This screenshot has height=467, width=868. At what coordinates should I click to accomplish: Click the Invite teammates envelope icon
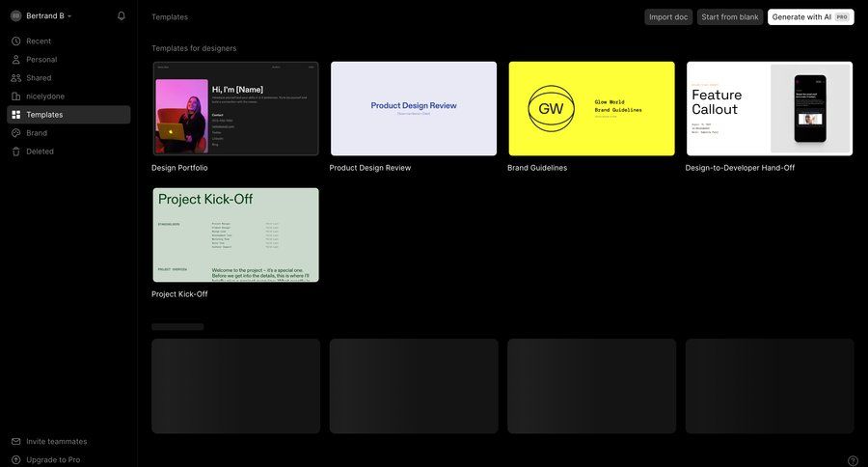(x=16, y=442)
